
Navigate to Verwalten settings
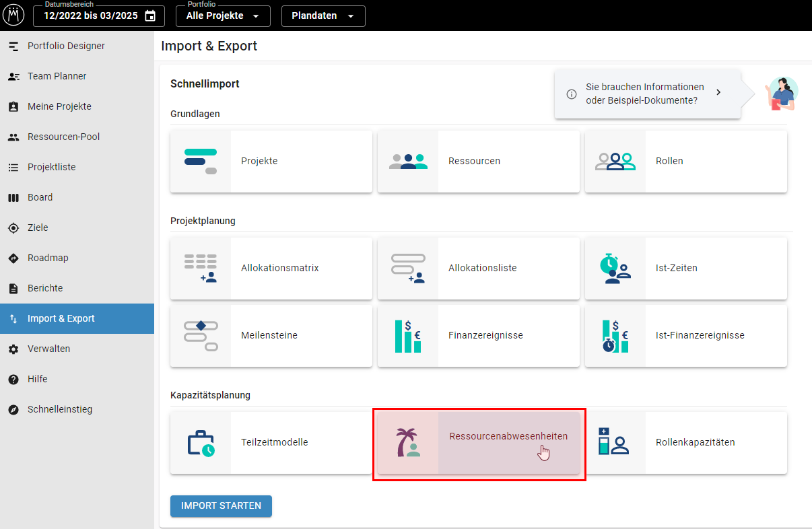[48, 349]
